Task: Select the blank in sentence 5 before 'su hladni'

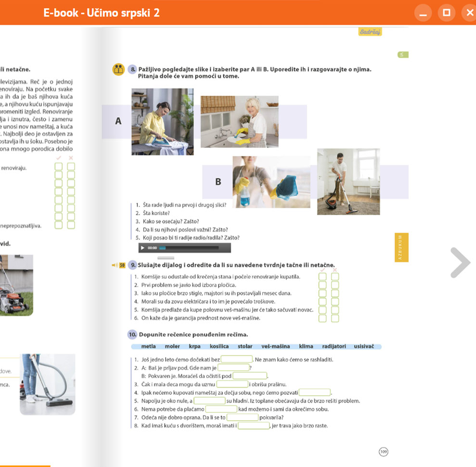Action: pos(209,401)
